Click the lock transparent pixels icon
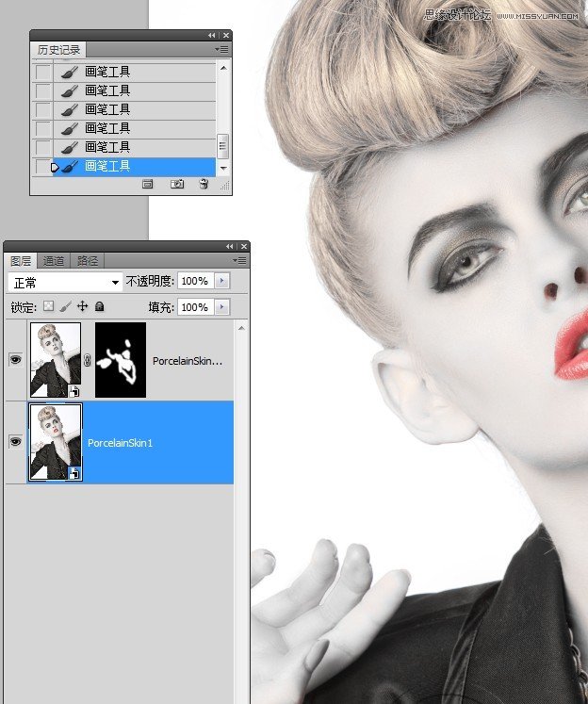The width and height of the screenshot is (588, 704). pos(49,307)
